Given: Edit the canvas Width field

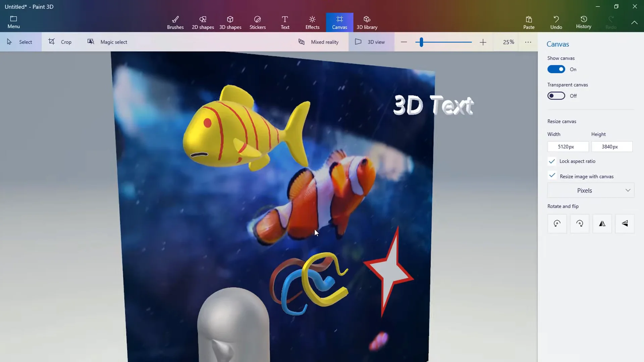Looking at the screenshot, I should point(568,146).
